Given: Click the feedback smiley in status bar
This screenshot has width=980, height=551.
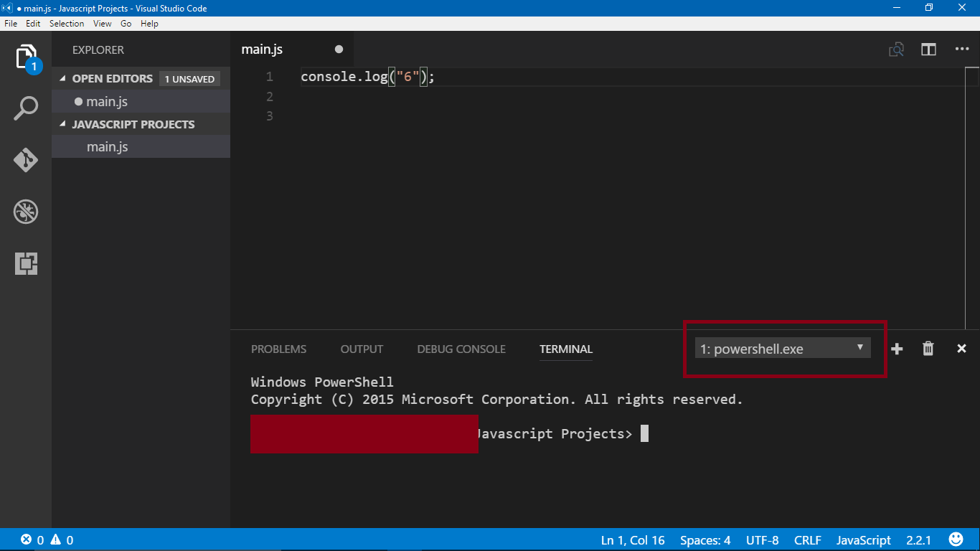Looking at the screenshot, I should [956, 540].
